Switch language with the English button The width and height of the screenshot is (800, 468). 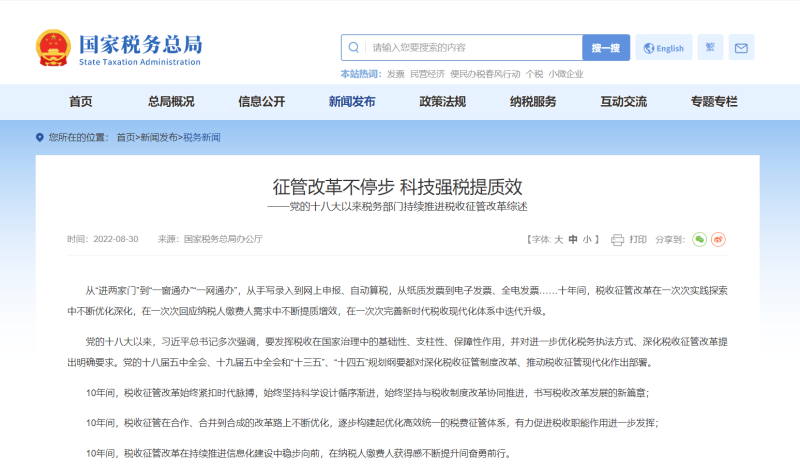[x=664, y=48]
